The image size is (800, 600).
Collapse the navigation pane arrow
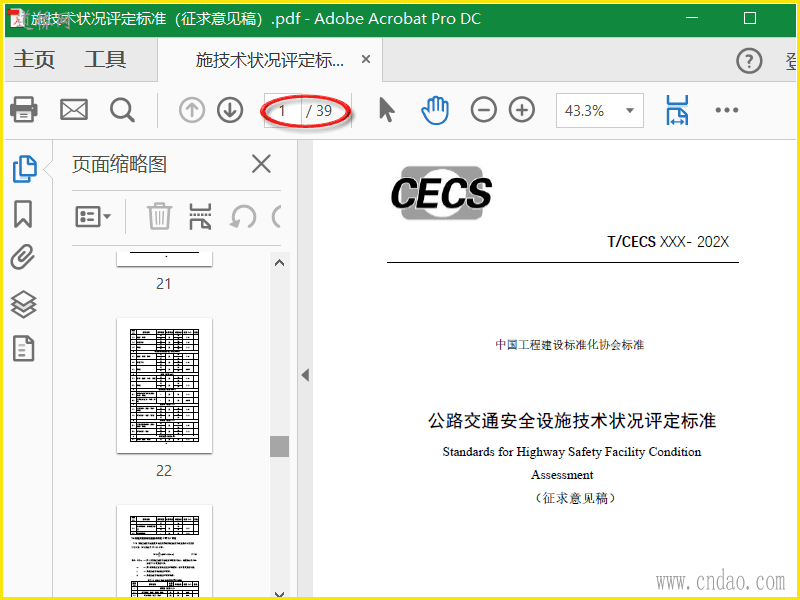point(305,375)
